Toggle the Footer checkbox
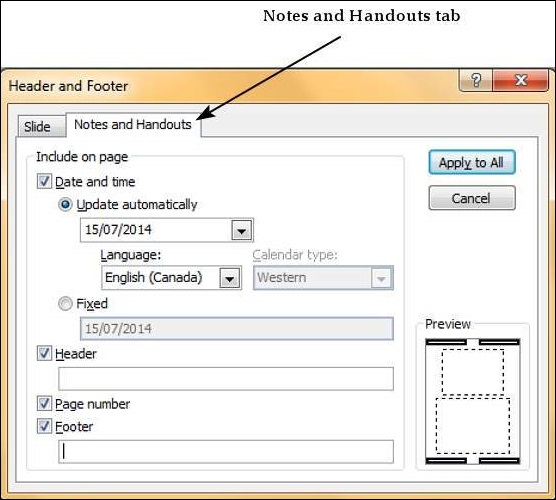The height and width of the screenshot is (500, 556). tap(44, 426)
